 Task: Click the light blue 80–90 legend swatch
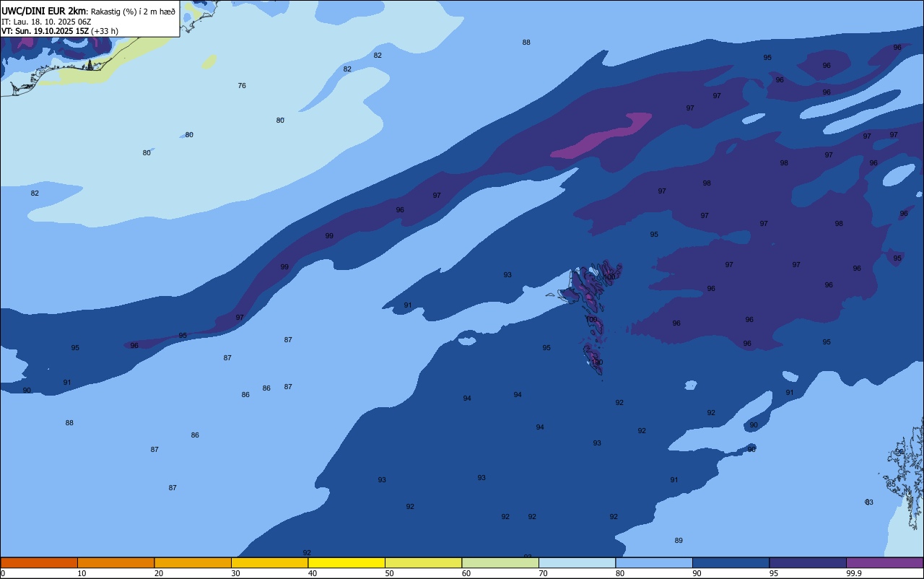(x=654, y=562)
